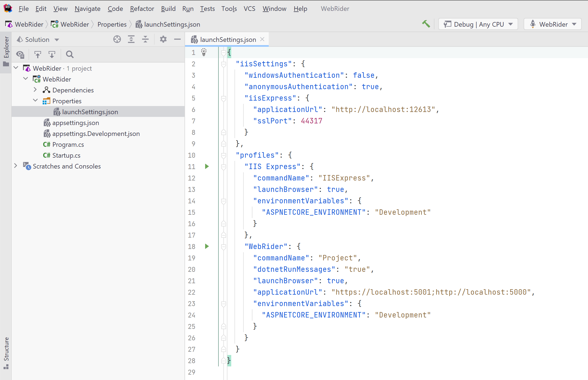
Task: Select opened file using the target icon
Action: click(x=117, y=39)
